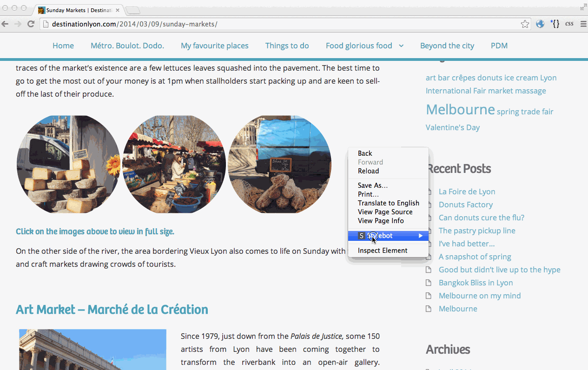Click into the address bar URL field

point(279,24)
